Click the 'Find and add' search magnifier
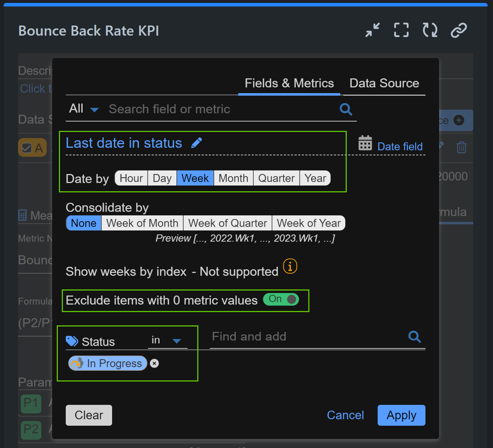Screen dimensions: 493x448 [414, 337]
